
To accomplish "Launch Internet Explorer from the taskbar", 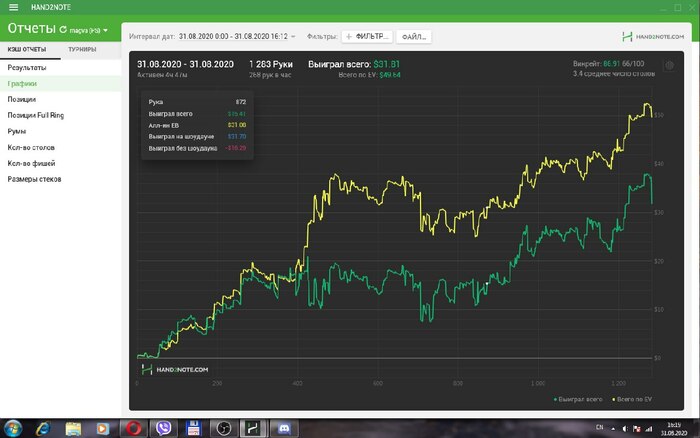I will click(x=43, y=429).
